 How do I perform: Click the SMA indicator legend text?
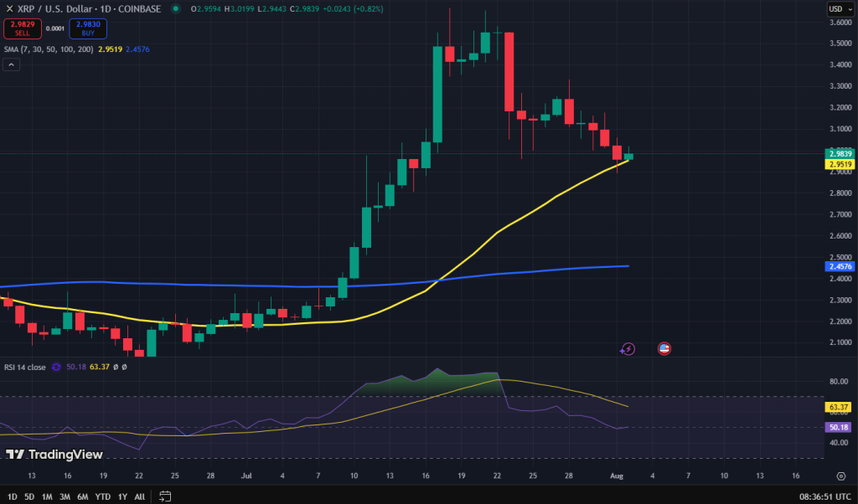[49, 49]
